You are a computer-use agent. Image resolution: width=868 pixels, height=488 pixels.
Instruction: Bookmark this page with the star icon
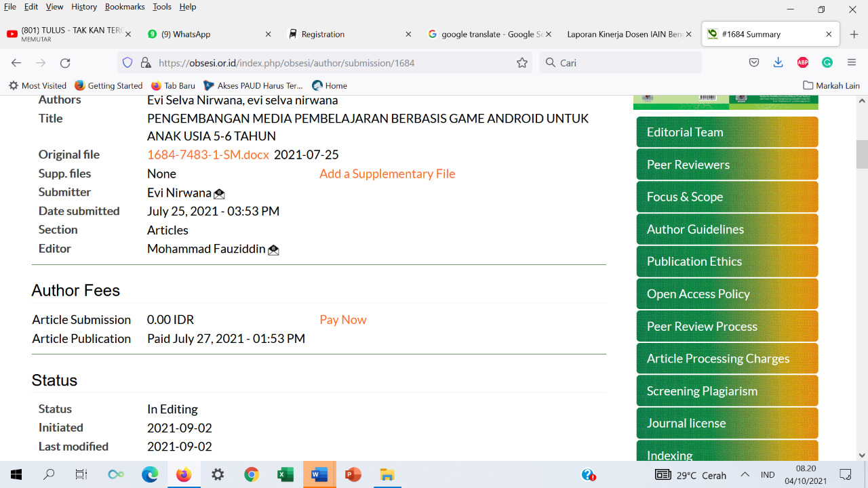click(521, 63)
